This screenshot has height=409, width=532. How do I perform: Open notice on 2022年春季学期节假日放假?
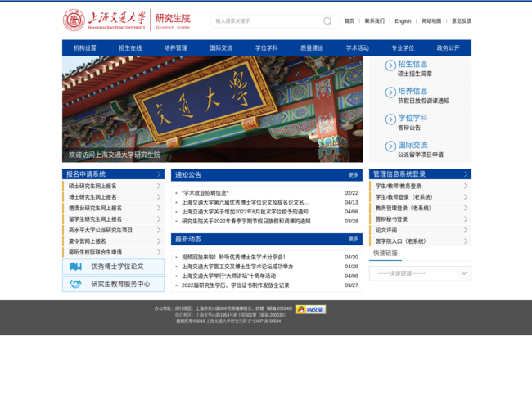point(246,221)
